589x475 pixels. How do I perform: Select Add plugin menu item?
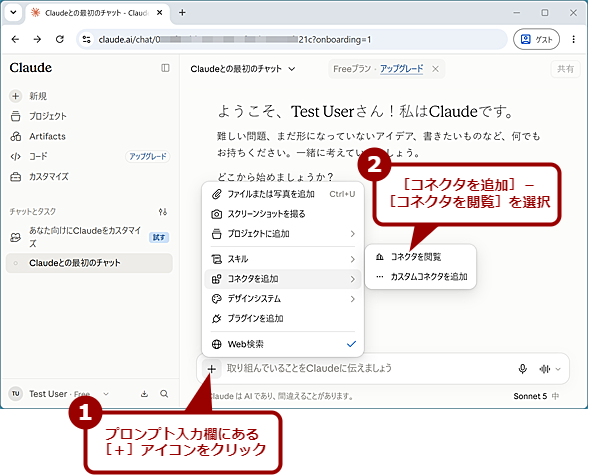pos(283,319)
